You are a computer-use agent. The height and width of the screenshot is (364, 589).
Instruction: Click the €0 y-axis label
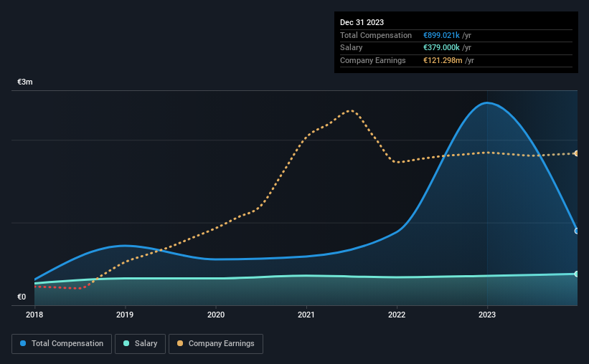tap(22, 297)
